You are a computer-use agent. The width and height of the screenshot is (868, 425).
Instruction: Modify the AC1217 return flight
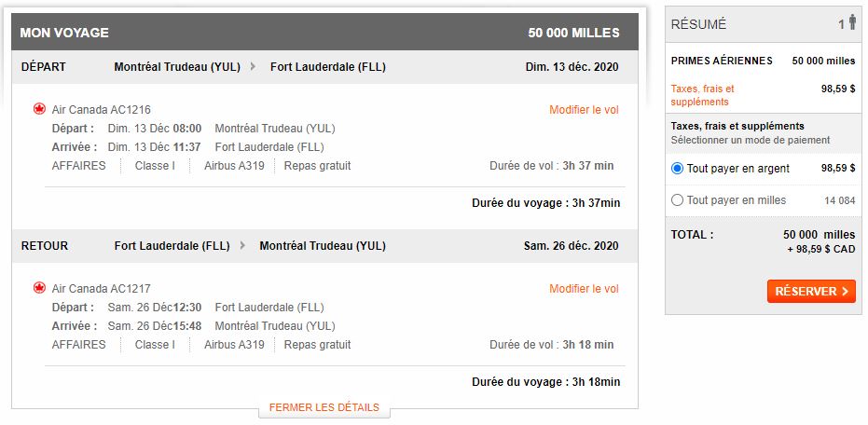pyautogui.click(x=584, y=289)
